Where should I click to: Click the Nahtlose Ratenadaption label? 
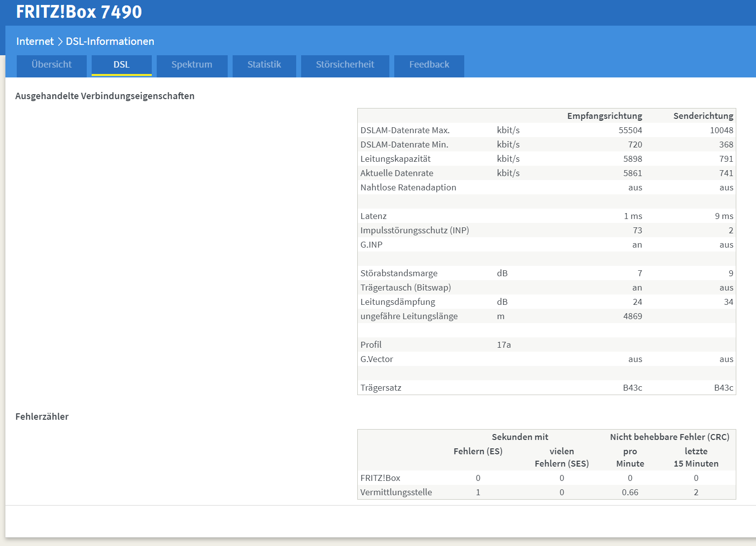[x=408, y=187]
